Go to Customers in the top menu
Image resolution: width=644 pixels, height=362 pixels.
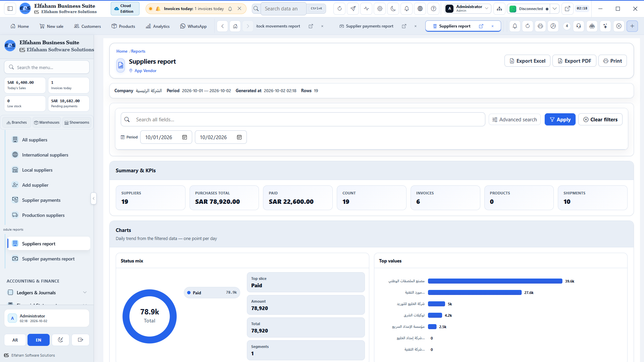tap(87, 26)
